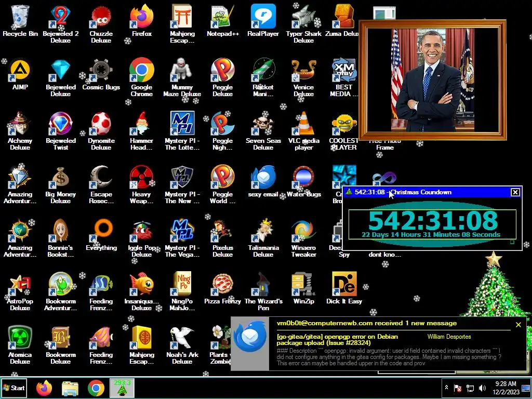This screenshot has width=532, height=399.
Task: Select Insaniquarium Deluxe icon
Action: click(141, 292)
